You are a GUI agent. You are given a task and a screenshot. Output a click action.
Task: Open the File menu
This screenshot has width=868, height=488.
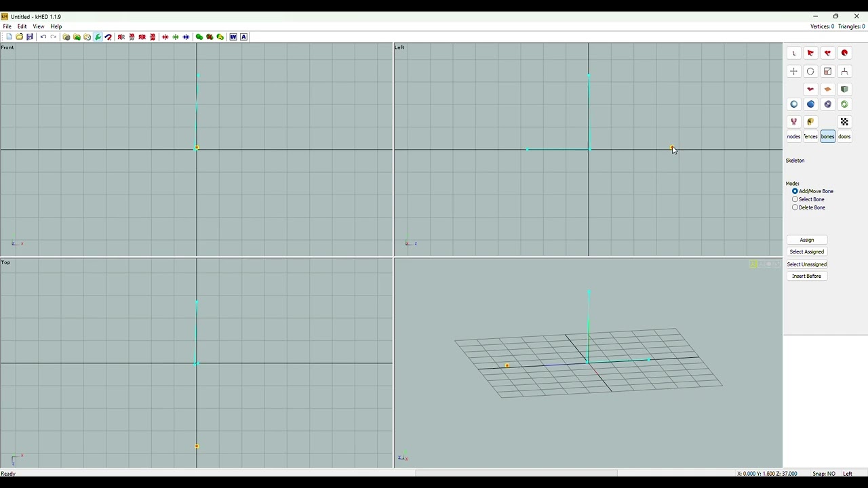click(7, 26)
